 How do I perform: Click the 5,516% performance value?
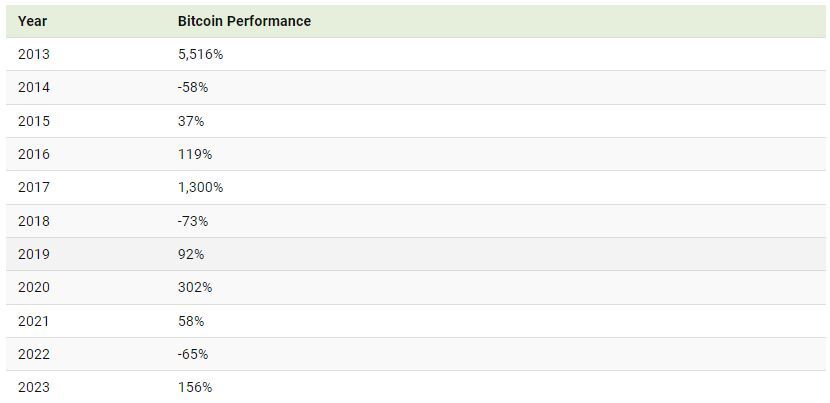200,54
